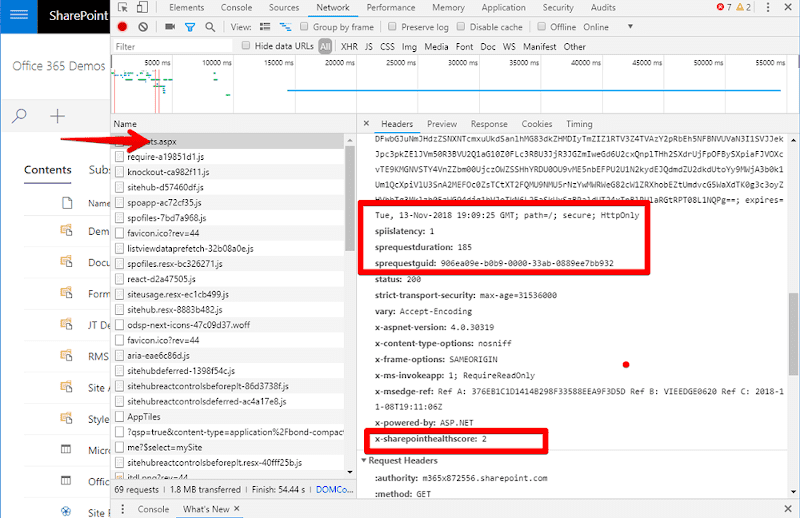Image resolution: width=800 pixels, height=518 pixels.
Task: Open the network search magnifier
Action: (210, 27)
